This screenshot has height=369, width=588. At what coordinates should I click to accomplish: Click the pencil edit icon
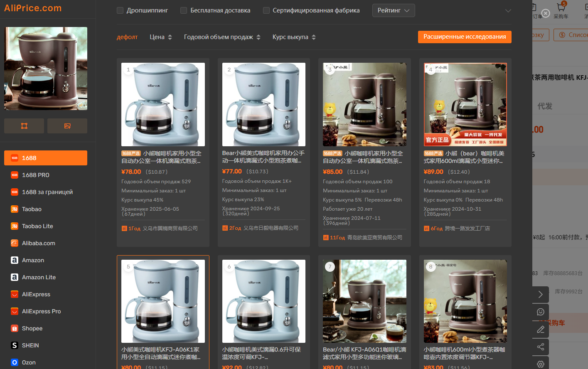tap(540, 329)
